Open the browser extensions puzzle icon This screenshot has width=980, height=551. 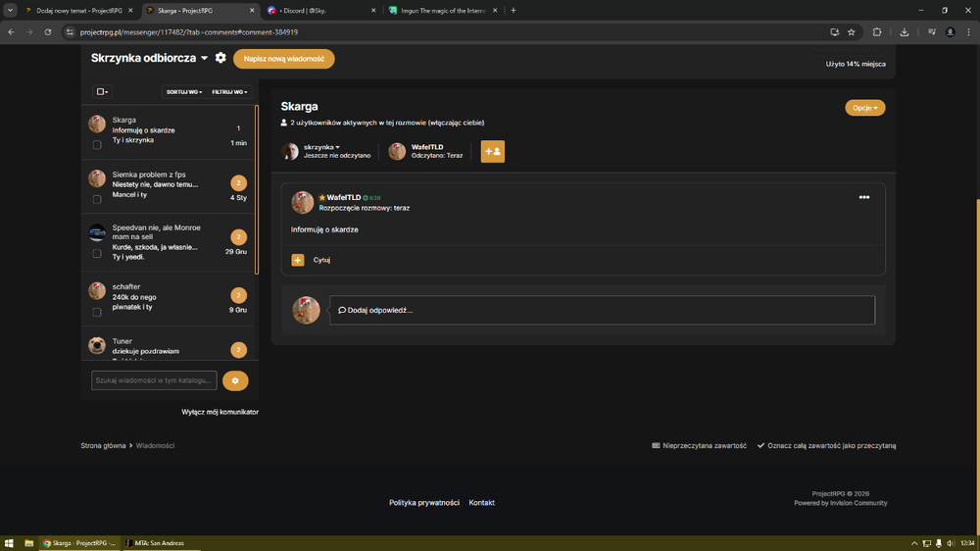point(877,32)
